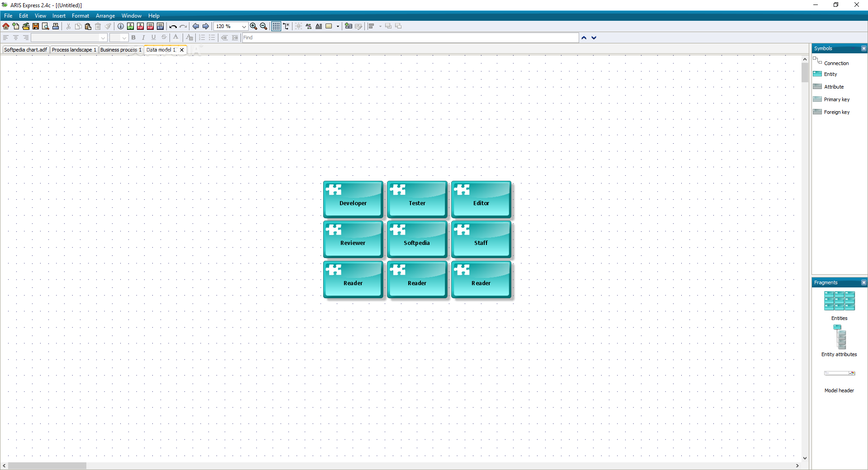The height and width of the screenshot is (470, 868).
Task: Select the Attribute symbol
Action: pos(828,87)
